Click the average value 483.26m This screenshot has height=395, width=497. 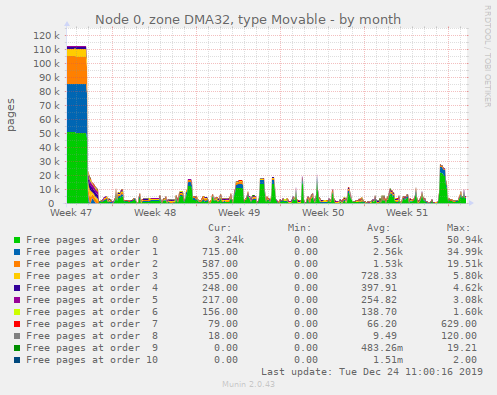click(382, 348)
